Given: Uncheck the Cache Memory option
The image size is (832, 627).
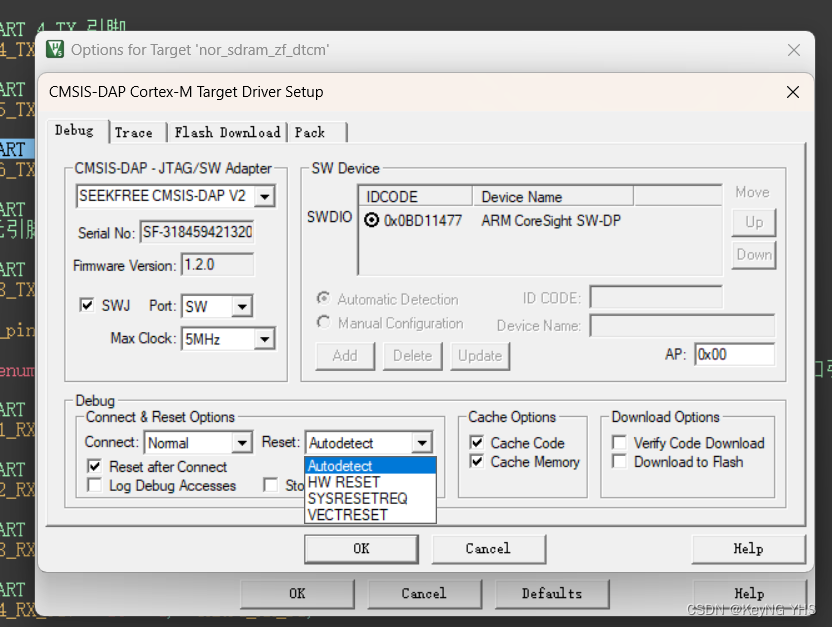Looking at the screenshot, I should click(x=474, y=462).
